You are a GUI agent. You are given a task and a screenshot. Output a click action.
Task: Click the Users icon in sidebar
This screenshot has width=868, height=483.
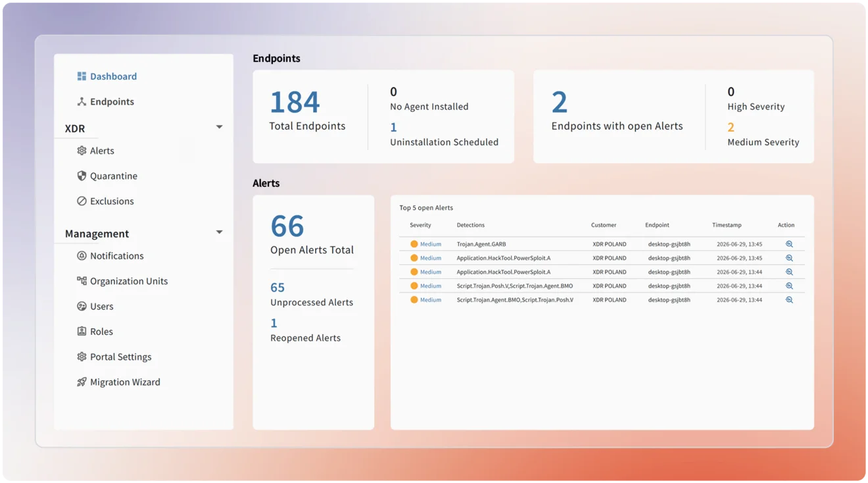pos(82,306)
